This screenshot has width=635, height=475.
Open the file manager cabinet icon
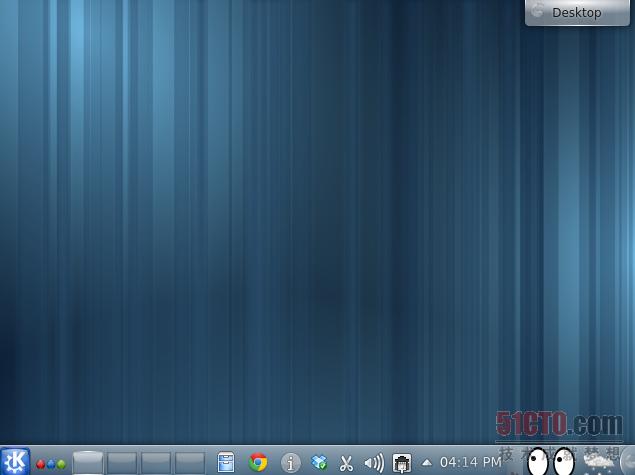(226, 462)
